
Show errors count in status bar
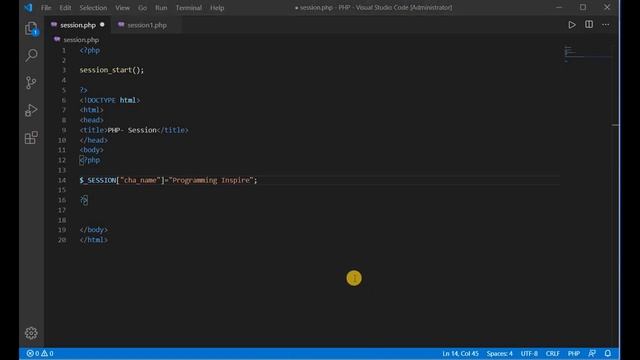coord(33,353)
